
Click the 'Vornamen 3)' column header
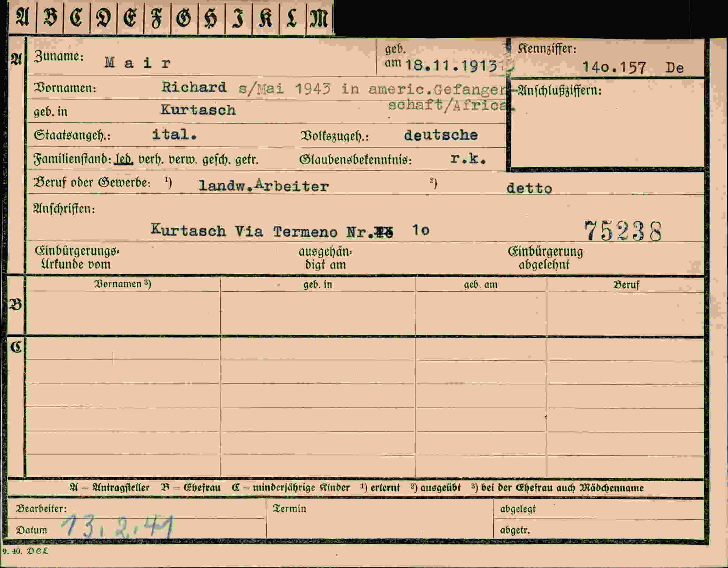(x=123, y=284)
